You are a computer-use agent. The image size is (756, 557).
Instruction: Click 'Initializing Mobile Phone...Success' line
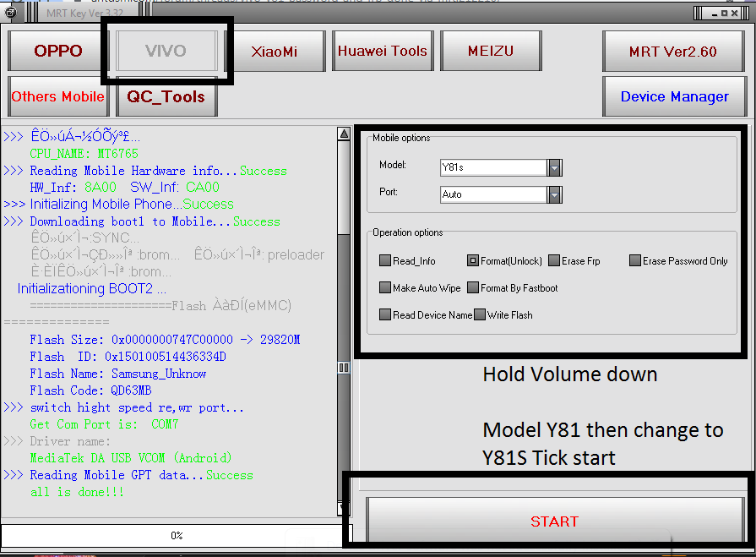pyautogui.click(x=118, y=205)
